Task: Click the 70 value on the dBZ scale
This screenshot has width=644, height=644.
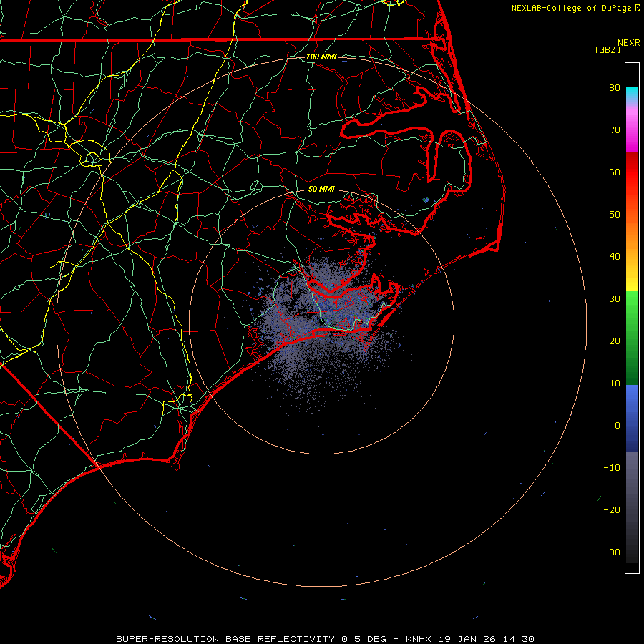Action: pos(615,130)
